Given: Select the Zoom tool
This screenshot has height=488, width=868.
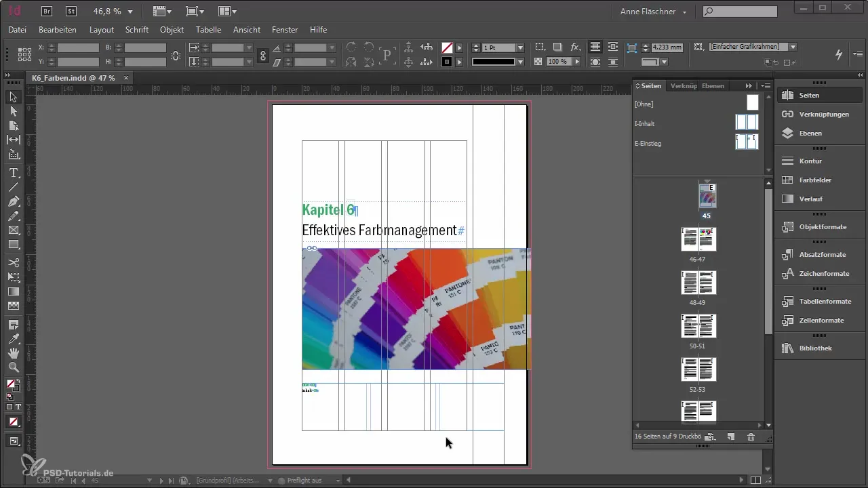Looking at the screenshot, I should 14,367.
